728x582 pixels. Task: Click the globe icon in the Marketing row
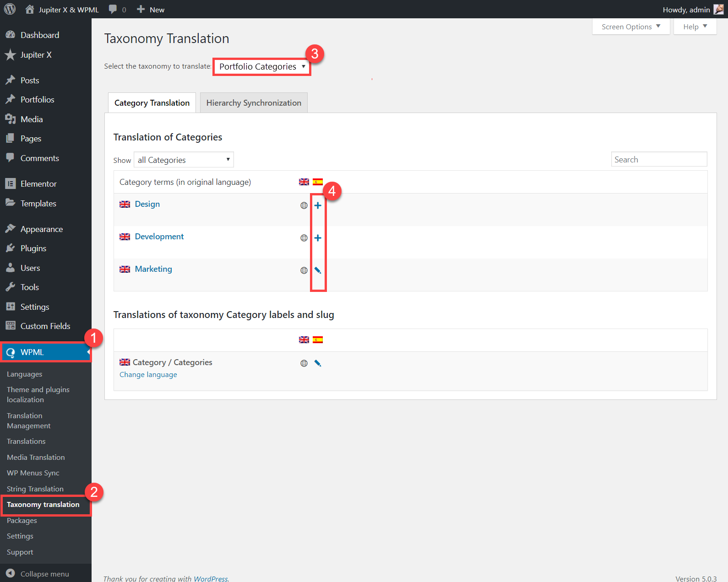click(x=304, y=270)
